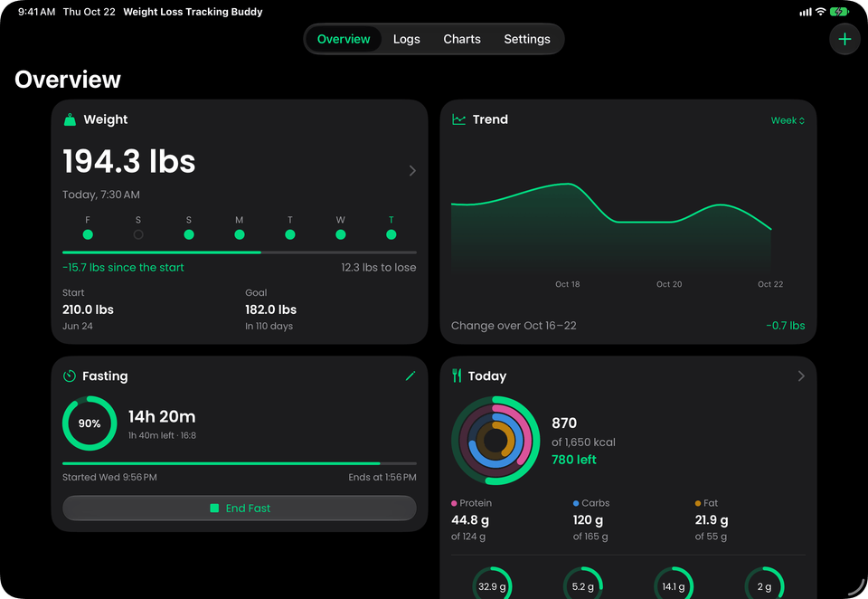Select Sunday's logged weight dot
The width and height of the screenshot is (868, 599).
(189, 235)
